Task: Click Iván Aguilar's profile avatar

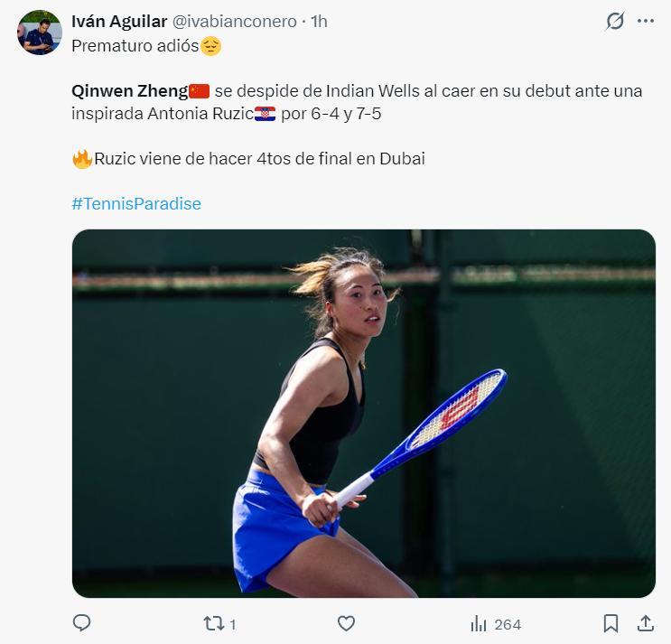Action: click(39, 33)
